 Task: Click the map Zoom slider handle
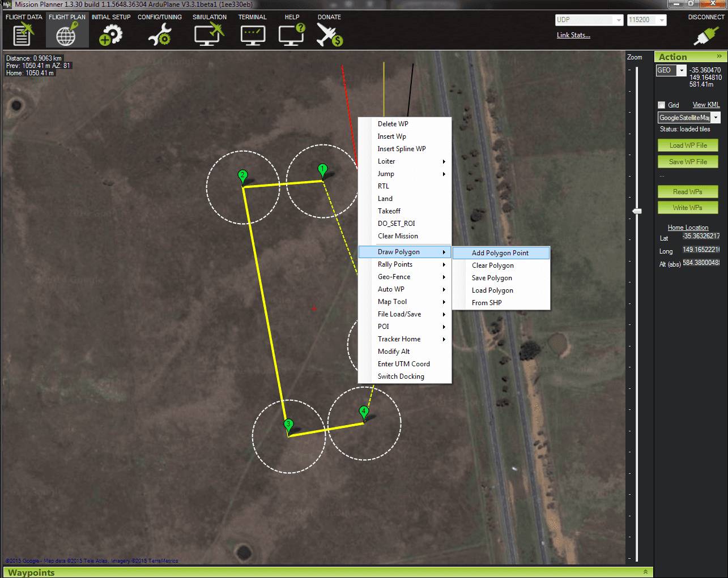pos(637,211)
